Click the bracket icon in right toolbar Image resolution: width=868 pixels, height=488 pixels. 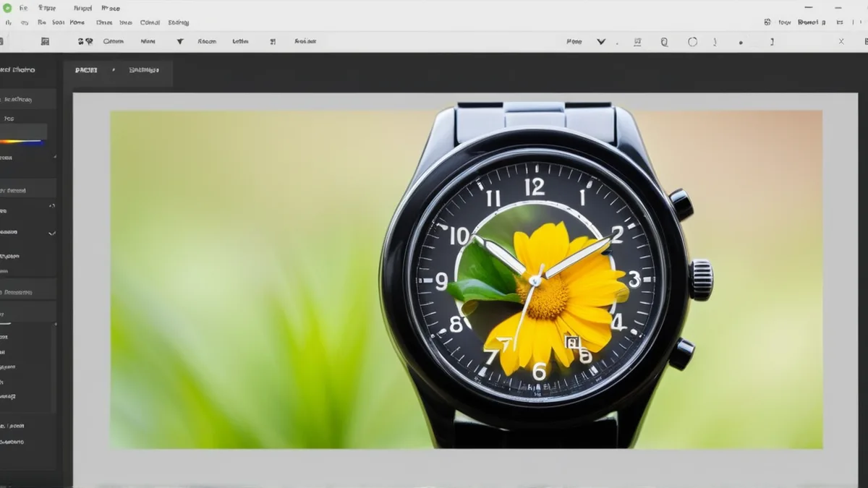click(772, 42)
